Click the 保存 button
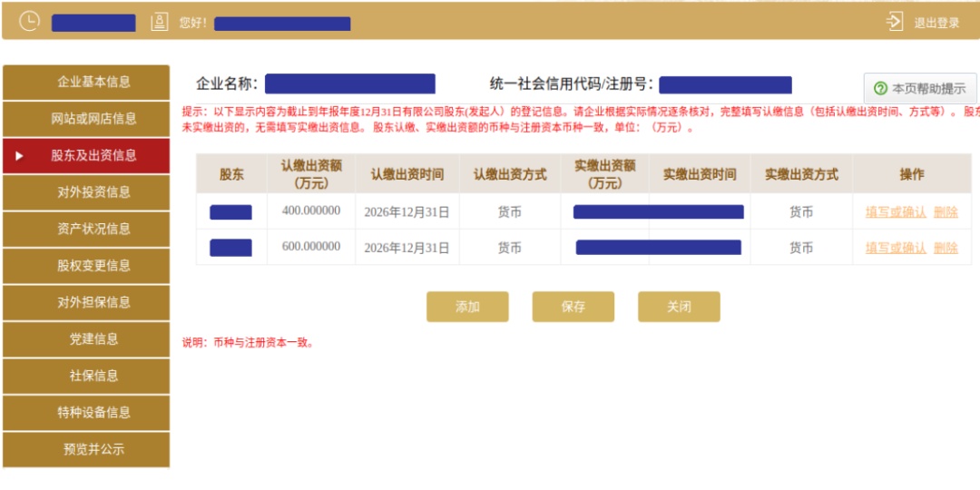 click(x=573, y=307)
